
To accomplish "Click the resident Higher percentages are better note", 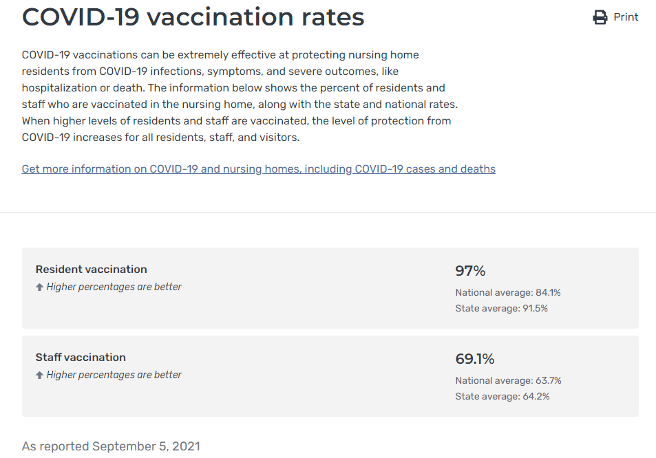I will click(114, 287).
